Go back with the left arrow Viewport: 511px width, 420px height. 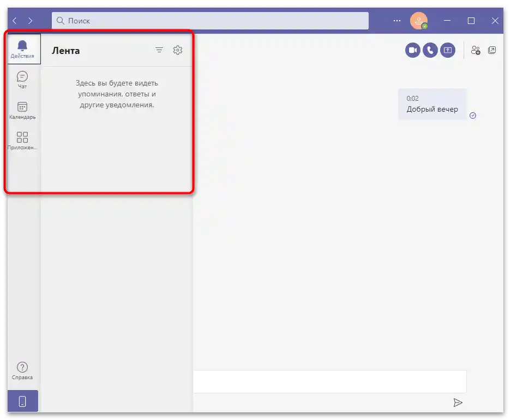(15, 21)
